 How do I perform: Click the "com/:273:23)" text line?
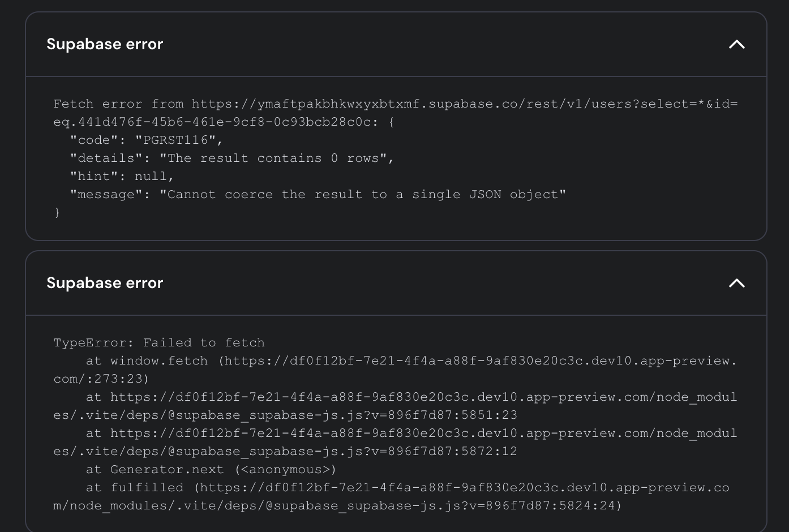click(x=101, y=379)
